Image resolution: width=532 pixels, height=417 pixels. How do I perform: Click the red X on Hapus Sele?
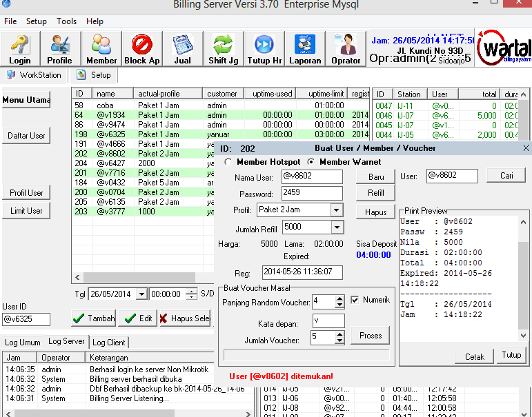click(x=164, y=318)
